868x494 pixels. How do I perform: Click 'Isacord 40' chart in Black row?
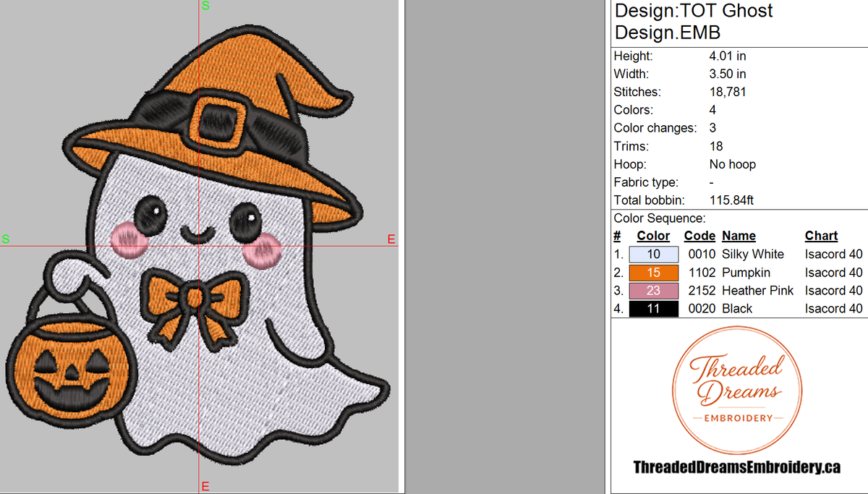[x=834, y=309]
